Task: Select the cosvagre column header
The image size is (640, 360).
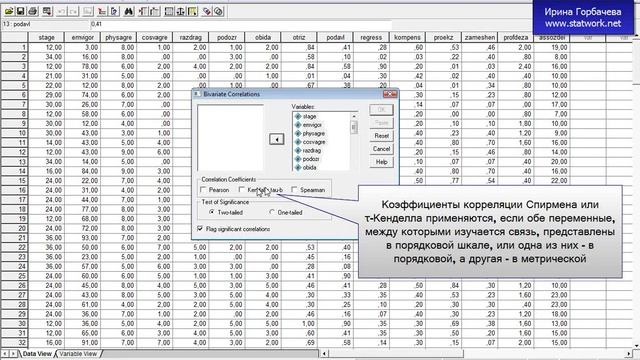Action: (x=154, y=37)
